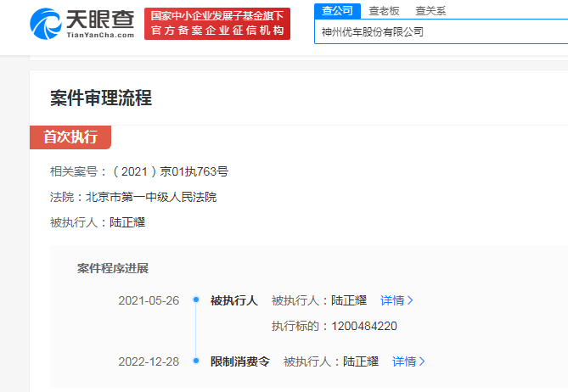Image resolution: width=568 pixels, height=392 pixels.
Task: Click the court name 北京市第一中级人民法院
Action: 150,197
